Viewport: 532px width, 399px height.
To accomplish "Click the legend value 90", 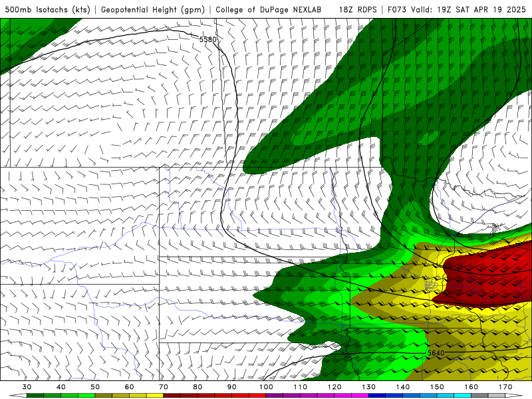I will coord(232,387).
